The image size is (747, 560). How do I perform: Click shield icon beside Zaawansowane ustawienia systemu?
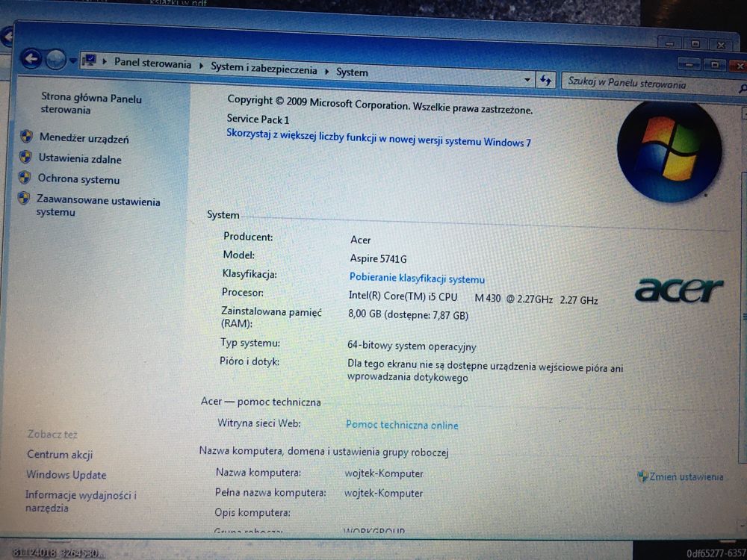23,198
